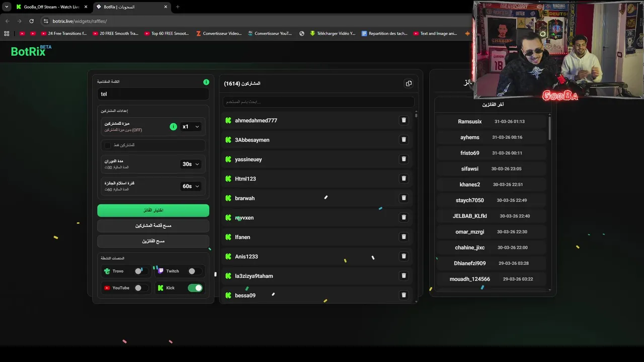644x362 pixels.
Task: Check the subscribers-only checkbox
Action: (107, 145)
